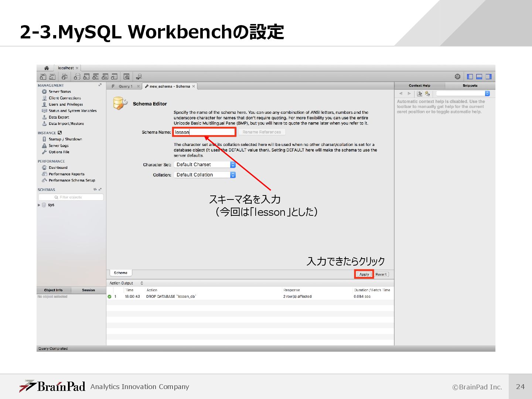This screenshot has height=399, width=532.
Task: Open the Action Output selector dropdown
Action: pyautogui.click(x=126, y=283)
